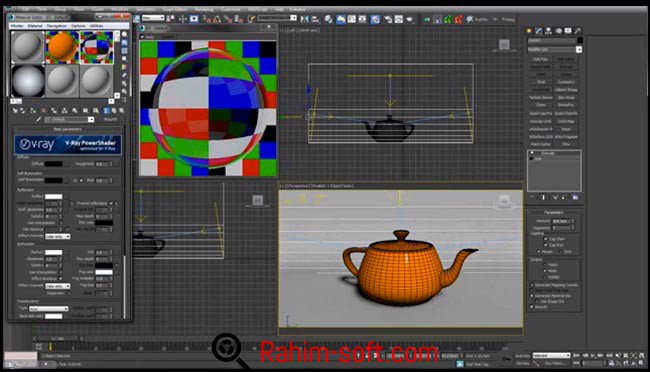The width and height of the screenshot is (650, 372).
Task: Click the Refract white color swatch
Action: click(x=53, y=252)
